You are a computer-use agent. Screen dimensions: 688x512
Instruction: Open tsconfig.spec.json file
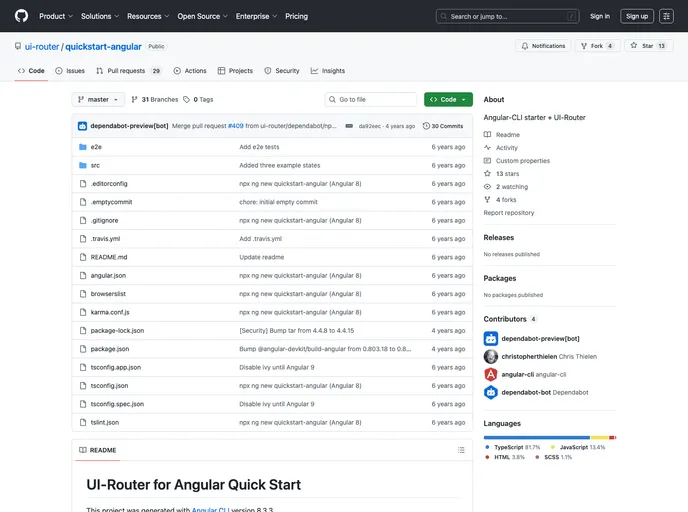pos(117,404)
